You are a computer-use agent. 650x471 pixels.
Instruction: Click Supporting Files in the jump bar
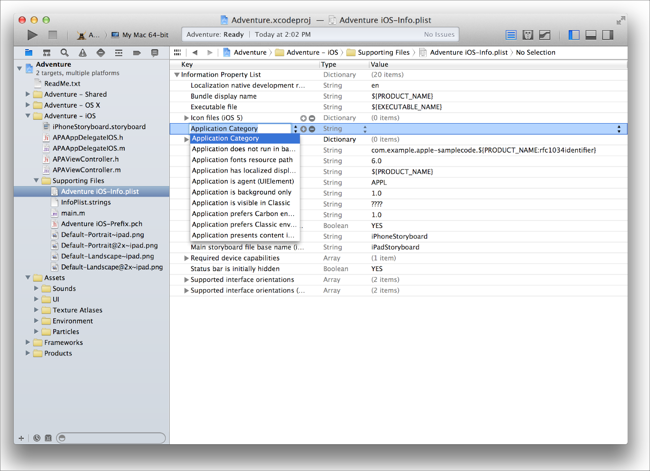pos(378,52)
